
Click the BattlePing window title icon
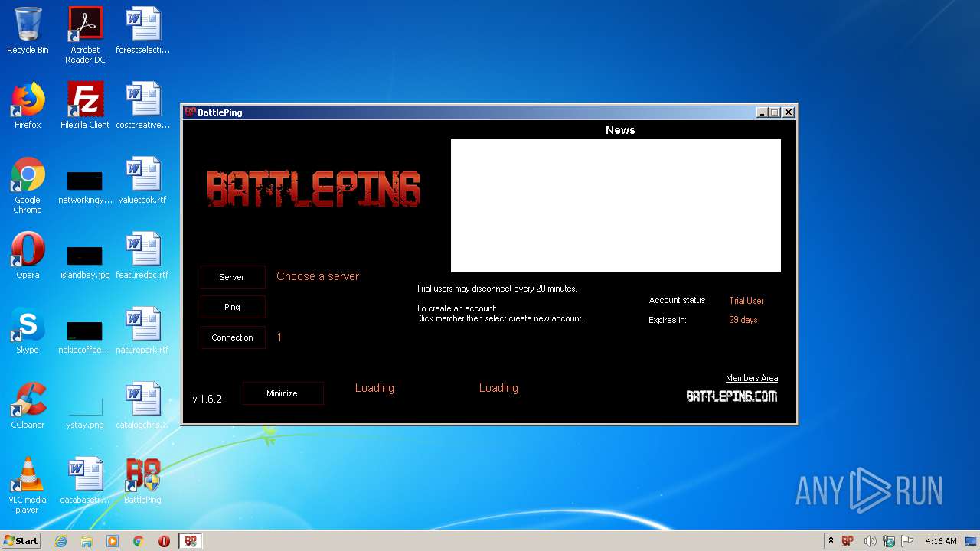point(191,112)
